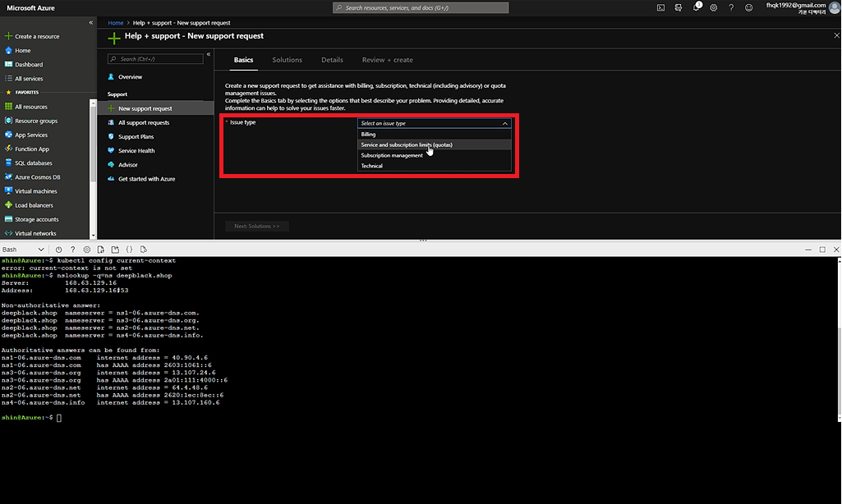Close the support request blade
The height and width of the screenshot is (504, 842).
click(836, 35)
